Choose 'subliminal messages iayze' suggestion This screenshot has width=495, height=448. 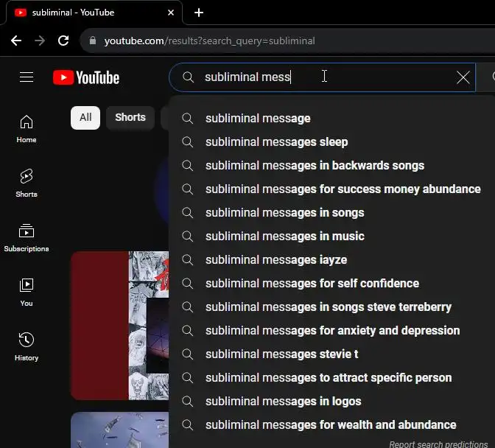[x=331, y=260]
